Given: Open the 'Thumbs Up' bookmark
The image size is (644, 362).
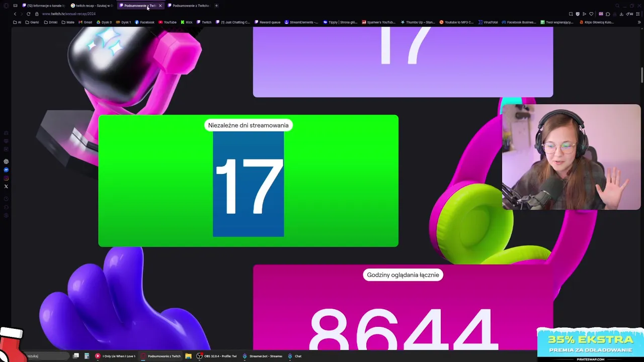Looking at the screenshot, I should point(418,22).
